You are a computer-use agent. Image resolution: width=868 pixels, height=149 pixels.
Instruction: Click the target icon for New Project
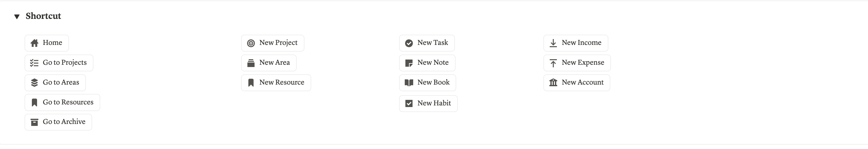pos(251,43)
